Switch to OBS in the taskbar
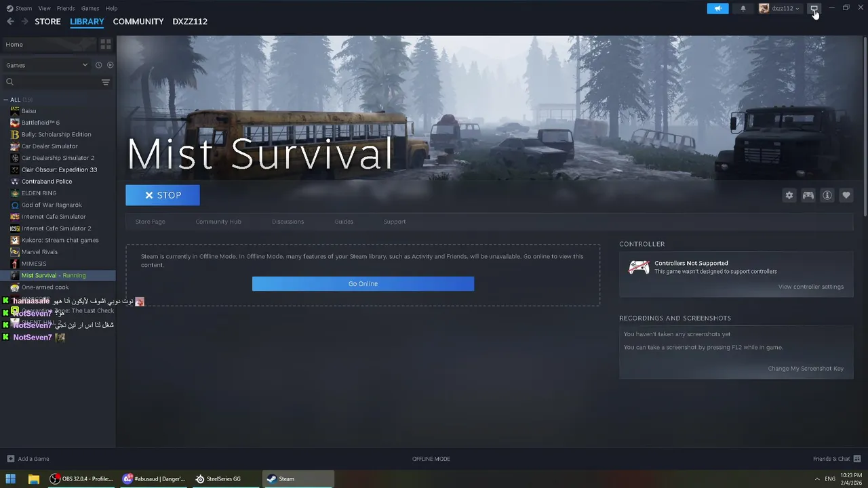The width and height of the screenshot is (868, 488). [81, 479]
